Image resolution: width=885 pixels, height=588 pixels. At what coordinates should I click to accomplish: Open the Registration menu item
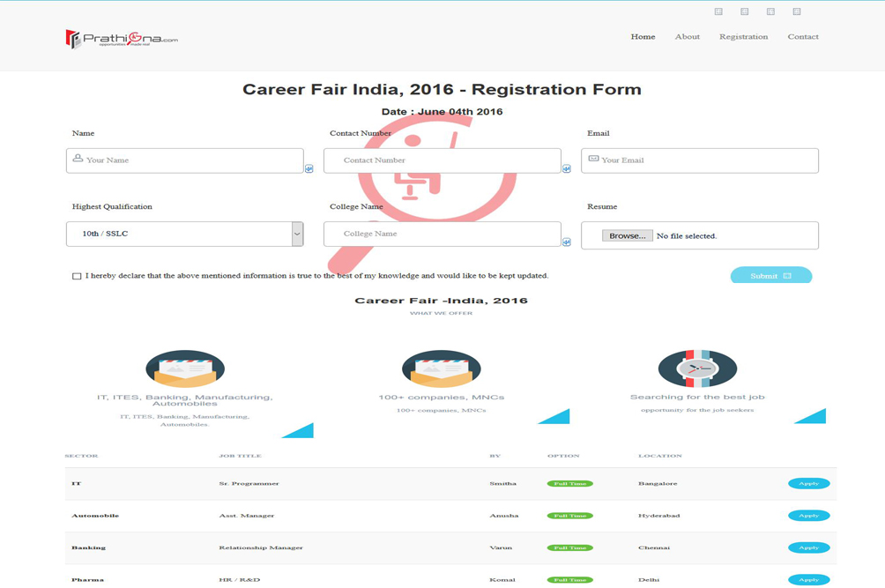[x=743, y=37]
